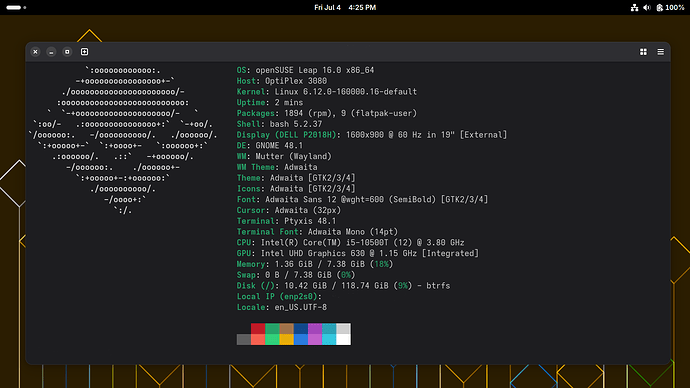Minimize the terminal window
690x388 pixels.
51,52
